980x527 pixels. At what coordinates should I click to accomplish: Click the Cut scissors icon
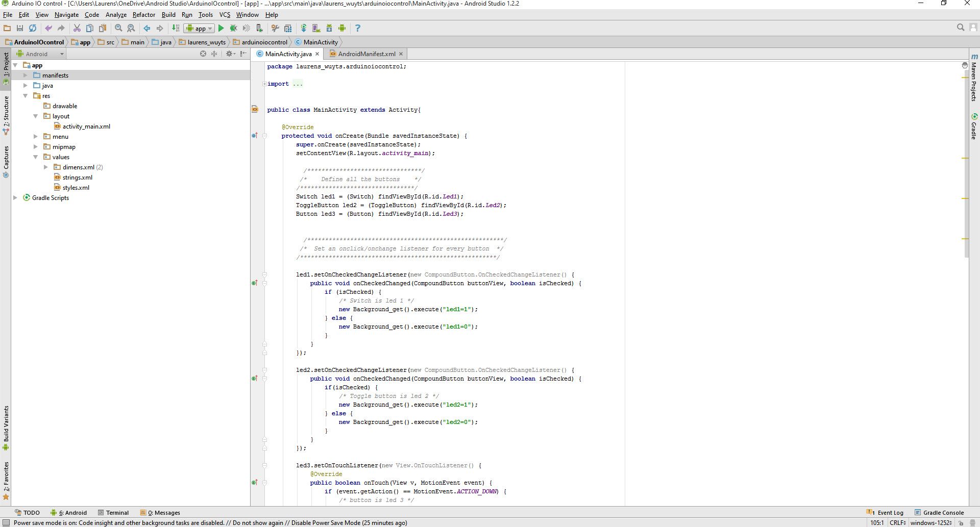point(77,28)
